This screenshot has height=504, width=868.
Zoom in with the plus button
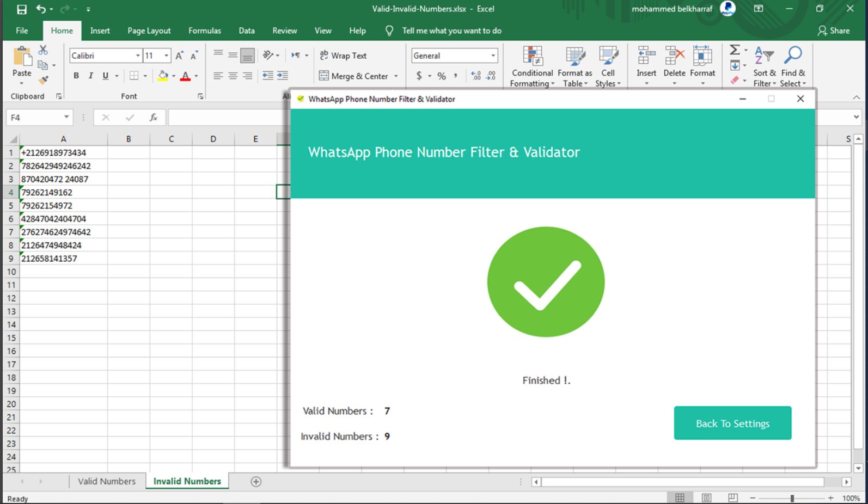830,497
